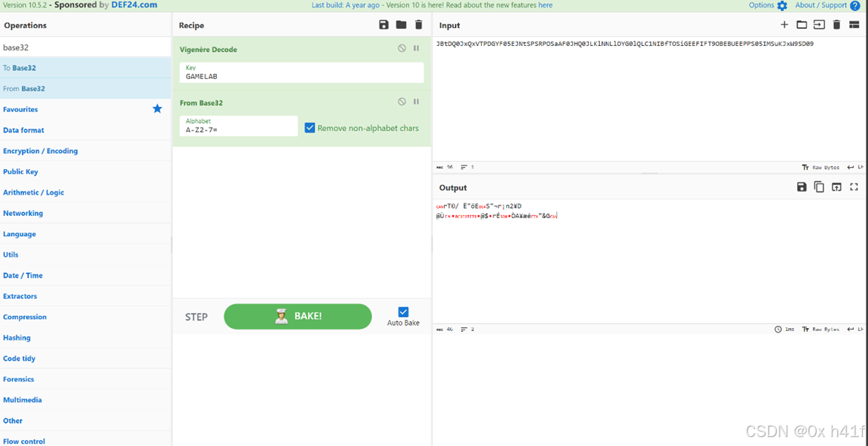Expand the Favourites category
The width and height of the screenshot is (868, 446).
[x=86, y=109]
